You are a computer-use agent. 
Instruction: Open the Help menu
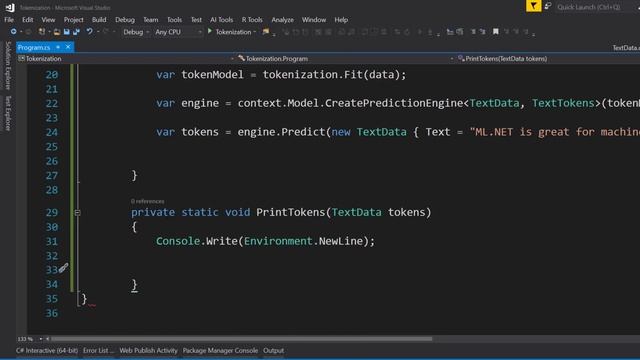pos(341,20)
